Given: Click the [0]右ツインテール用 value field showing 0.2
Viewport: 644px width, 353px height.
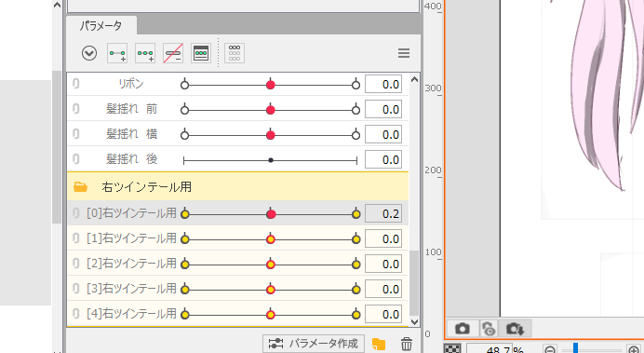Looking at the screenshot, I should coord(383,213).
